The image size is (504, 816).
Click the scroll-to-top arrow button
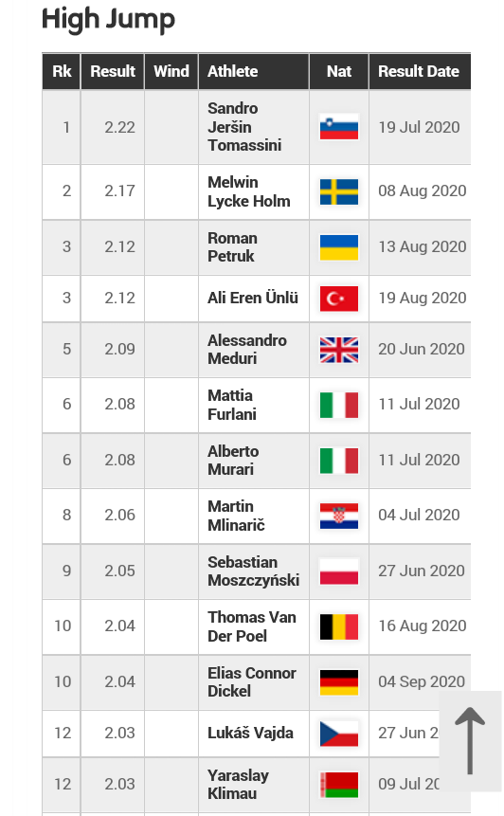pos(470,741)
